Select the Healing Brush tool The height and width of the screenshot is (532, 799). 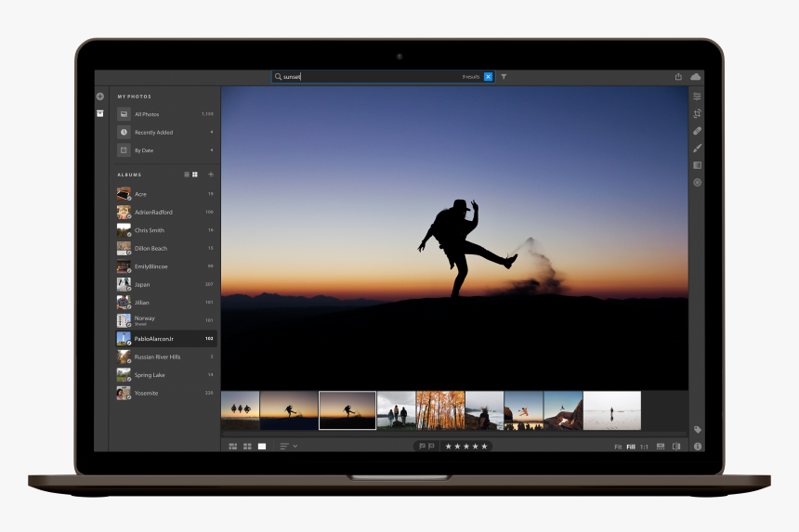pos(697,131)
